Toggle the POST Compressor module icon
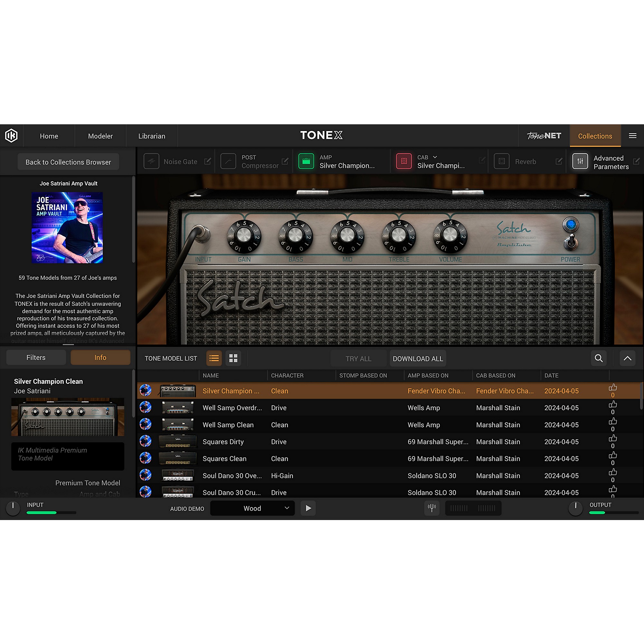 tap(228, 161)
